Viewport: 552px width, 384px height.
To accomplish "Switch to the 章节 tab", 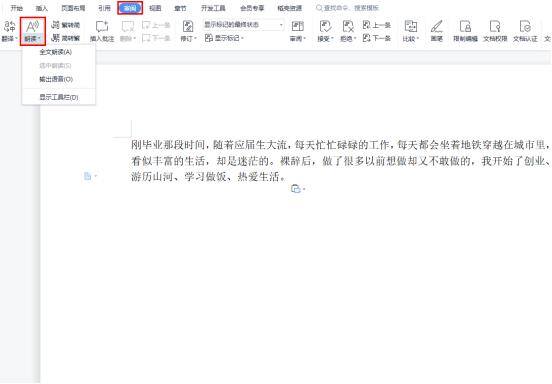I will 180,8.
